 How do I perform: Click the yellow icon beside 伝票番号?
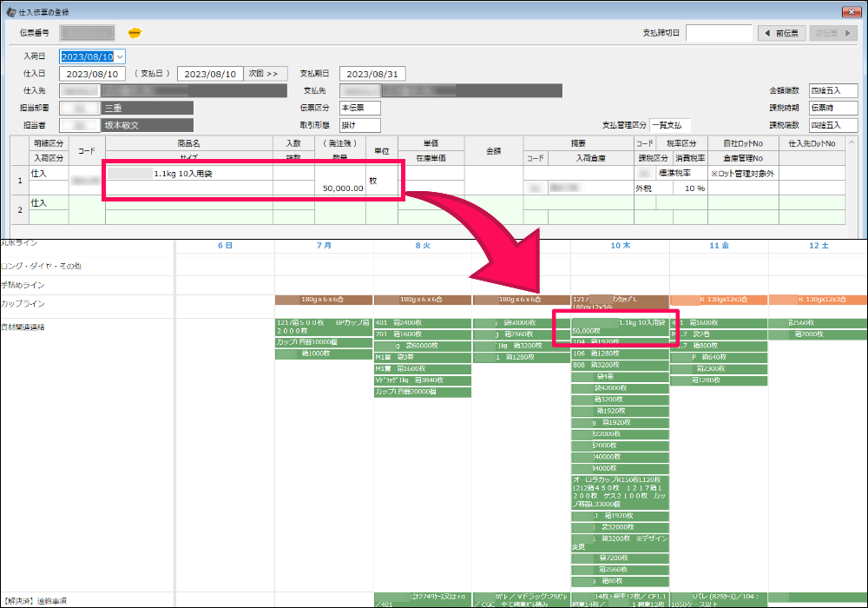coord(135,33)
